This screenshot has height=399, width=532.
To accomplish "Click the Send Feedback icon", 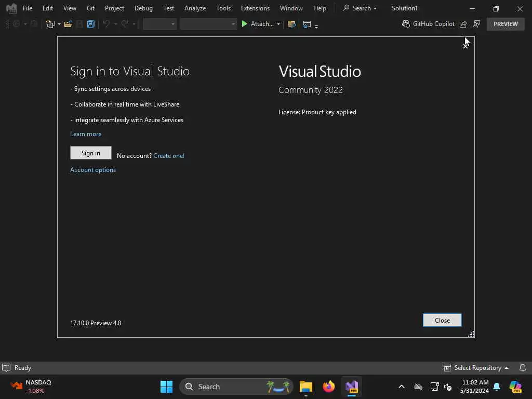I will [x=476, y=24].
